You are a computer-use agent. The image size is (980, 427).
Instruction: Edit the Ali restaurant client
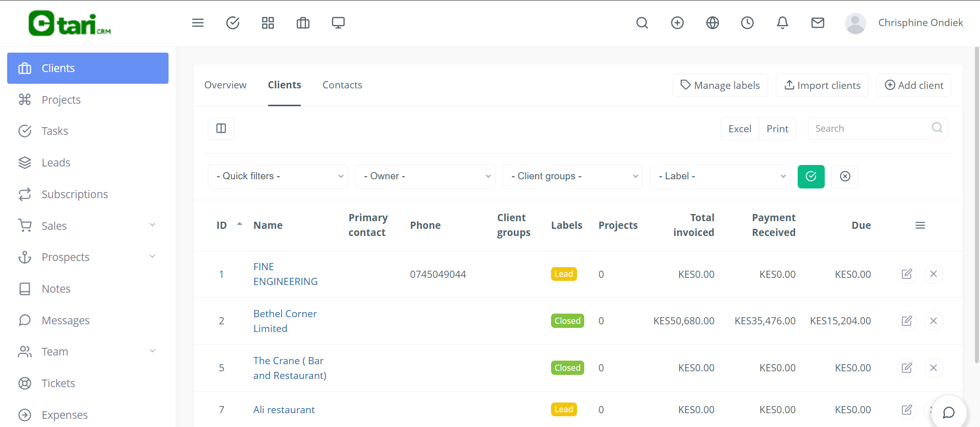907,410
